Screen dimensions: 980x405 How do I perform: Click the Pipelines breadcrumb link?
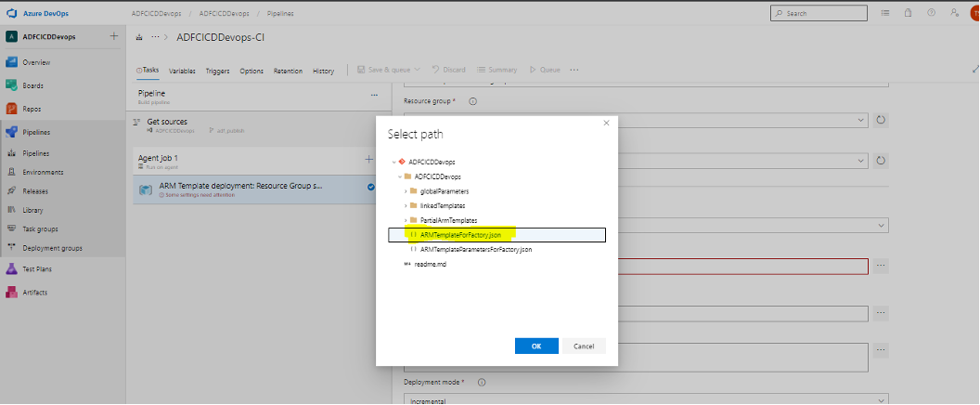click(x=280, y=13)
